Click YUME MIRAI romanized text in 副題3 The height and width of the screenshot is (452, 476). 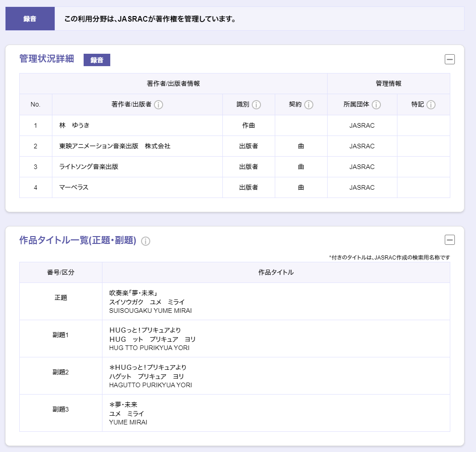tap(128, 422)
